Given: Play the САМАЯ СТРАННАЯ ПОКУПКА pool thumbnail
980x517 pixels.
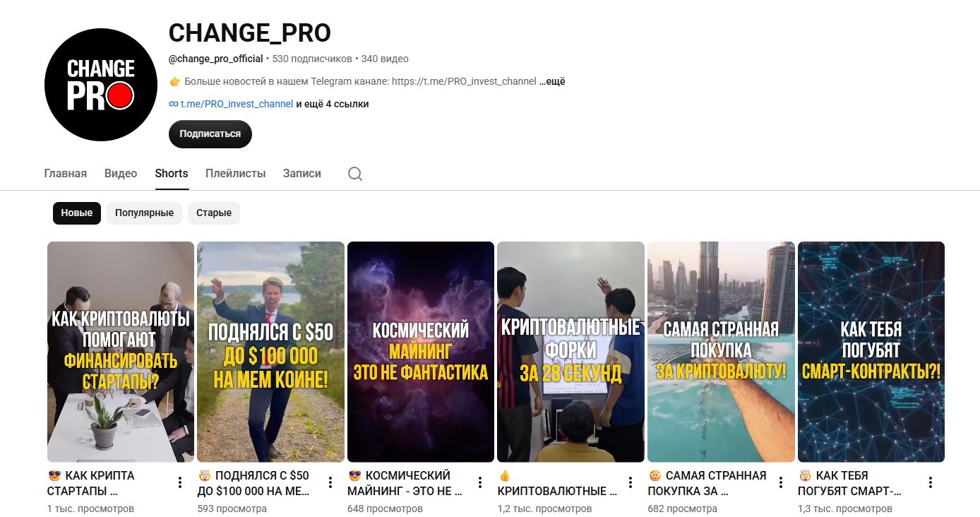Looking at the screenshot, I should (721, 352).
